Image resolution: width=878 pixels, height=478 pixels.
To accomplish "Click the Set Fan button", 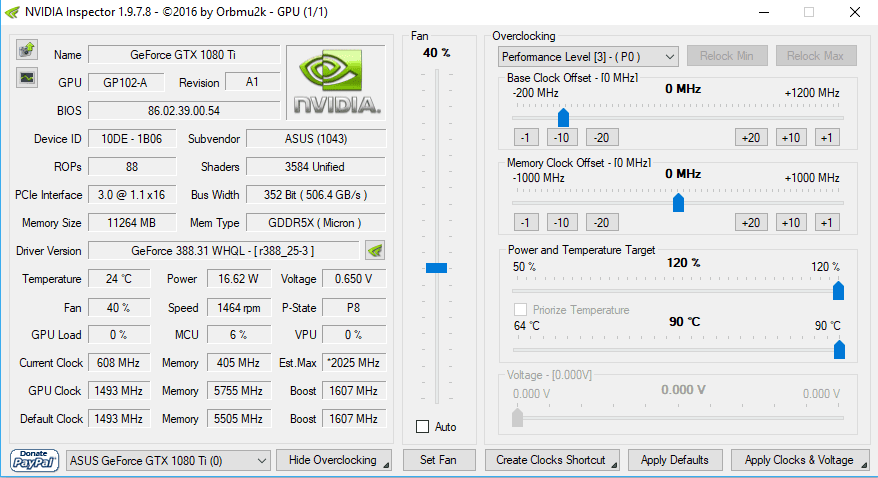I will 439,460.
